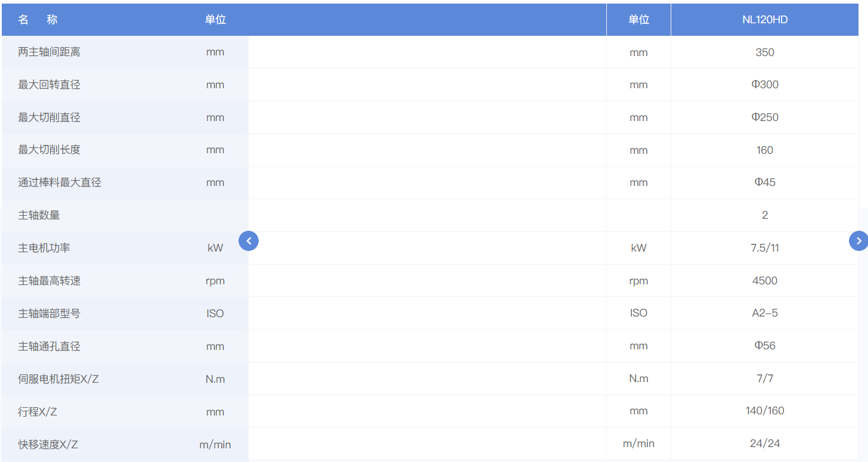Click the 主轴数量 row label

[x=39, y=215]
